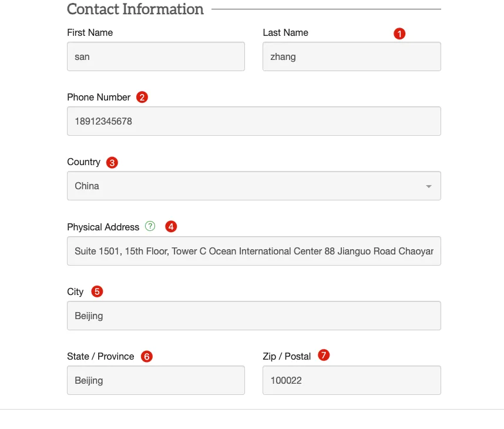Click the Contact Information section heading
504x429 pixels.
pyautogui.click(x=136, y=9)
